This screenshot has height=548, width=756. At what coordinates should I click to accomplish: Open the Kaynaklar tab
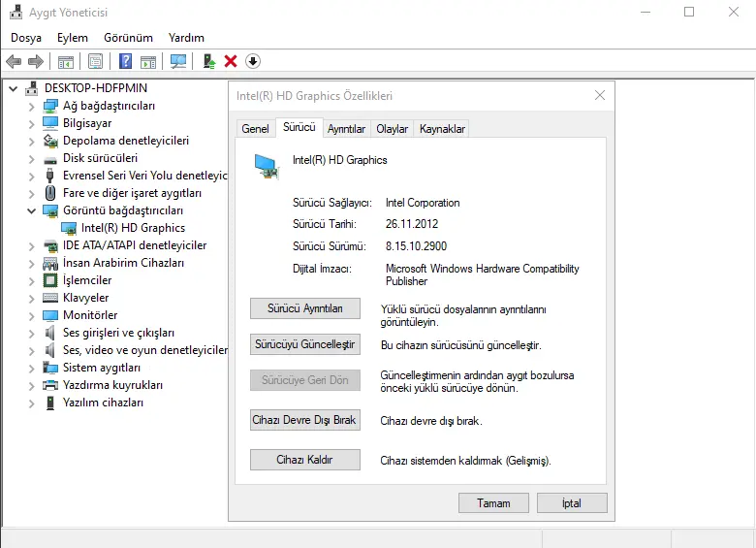pyautogui.click(x=442, y=128)
